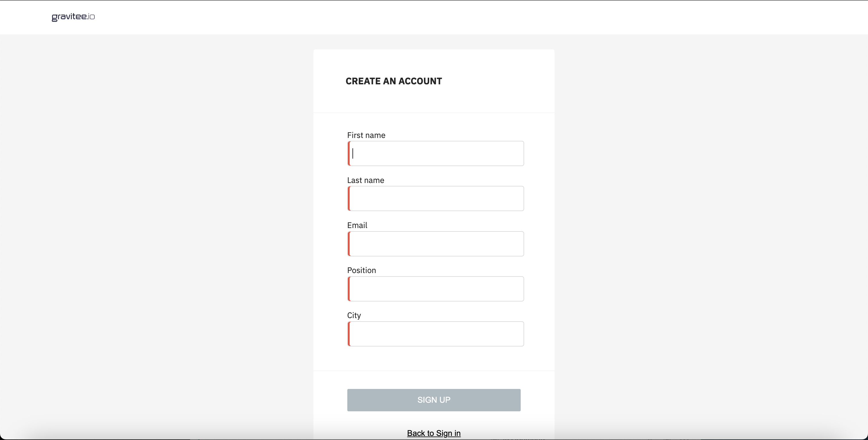The width and height of the screenshot is (868, 440).
Task: Click the Position label above its field
Action: click(362, 270)
